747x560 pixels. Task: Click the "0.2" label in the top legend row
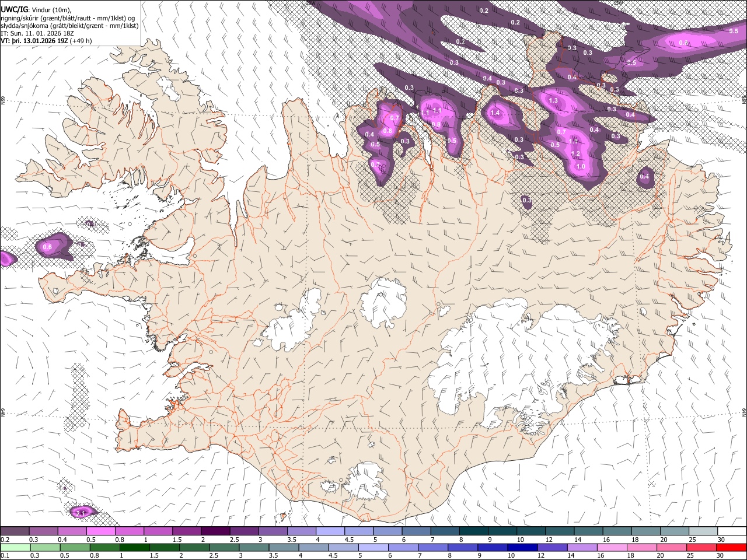5,540
